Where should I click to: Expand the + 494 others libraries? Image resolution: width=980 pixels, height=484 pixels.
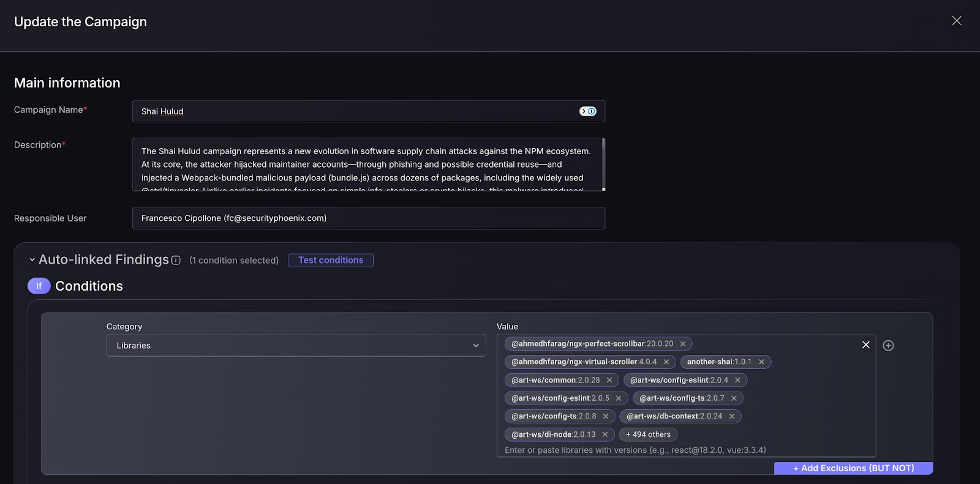[x=648, y=434]
